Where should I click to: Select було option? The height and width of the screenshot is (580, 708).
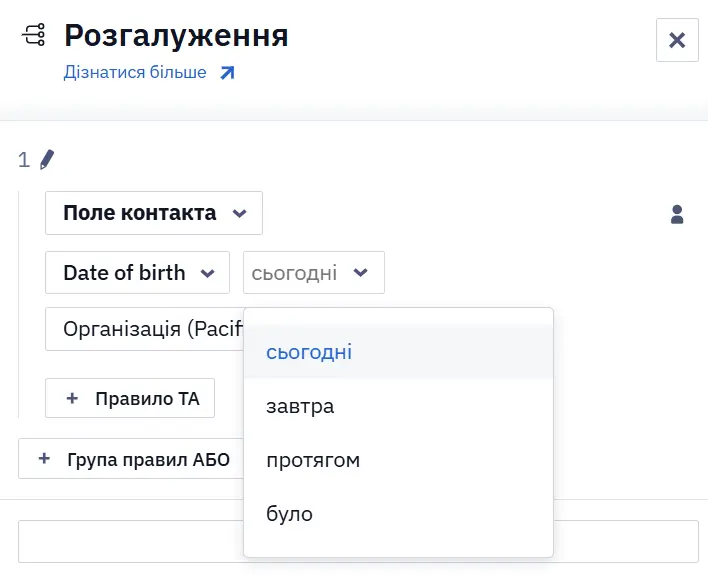(x=398, y=514)
